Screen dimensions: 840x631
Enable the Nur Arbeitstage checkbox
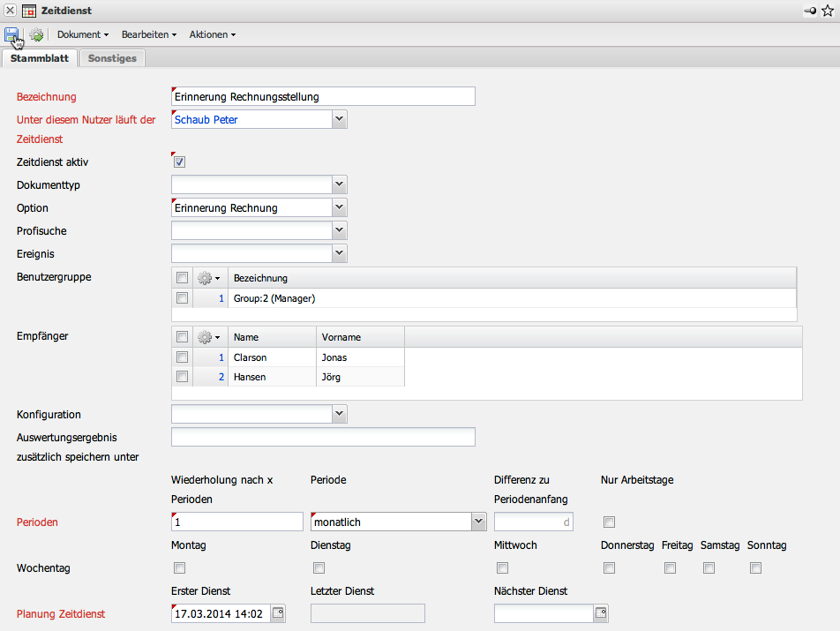click(x=609, y=522)
